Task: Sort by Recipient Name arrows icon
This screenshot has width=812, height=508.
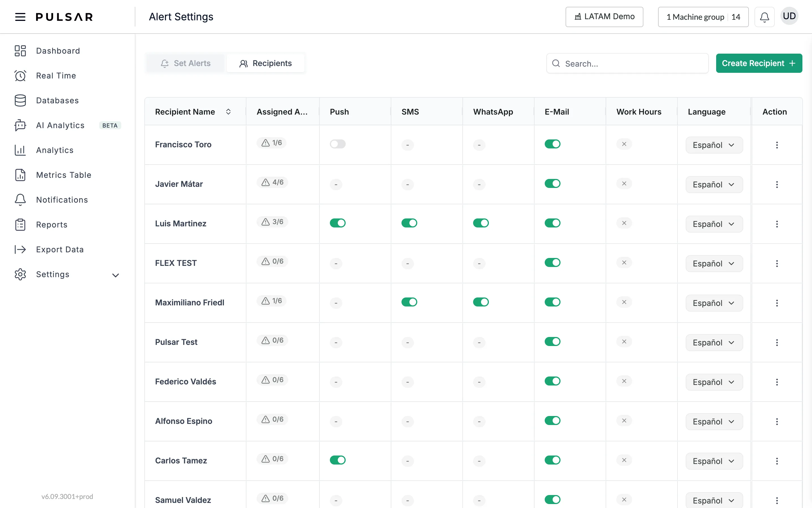Action: tap(228, 111)
